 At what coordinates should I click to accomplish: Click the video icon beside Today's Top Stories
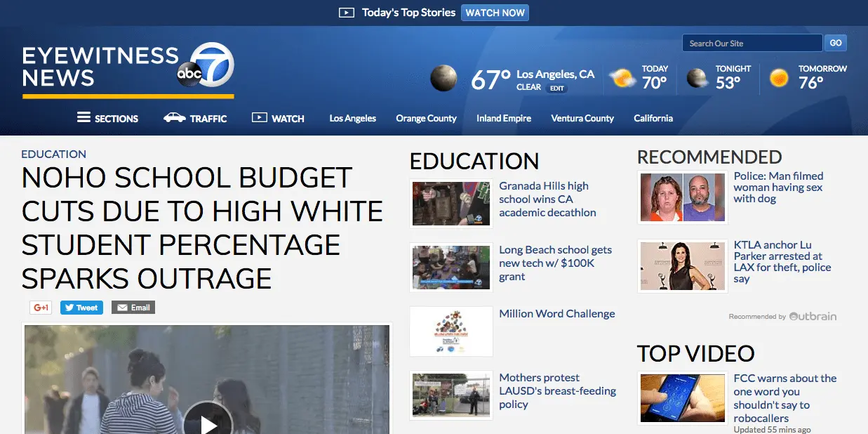[346, 13]
